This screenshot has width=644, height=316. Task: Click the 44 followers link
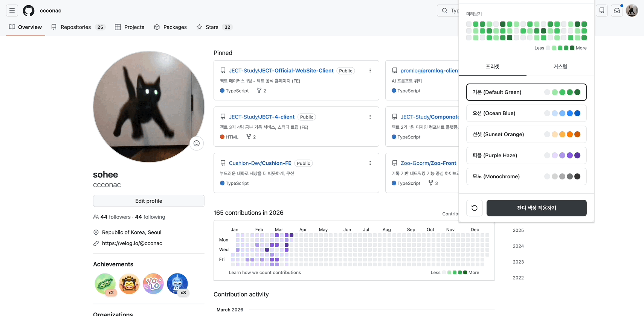pos(116,217)
